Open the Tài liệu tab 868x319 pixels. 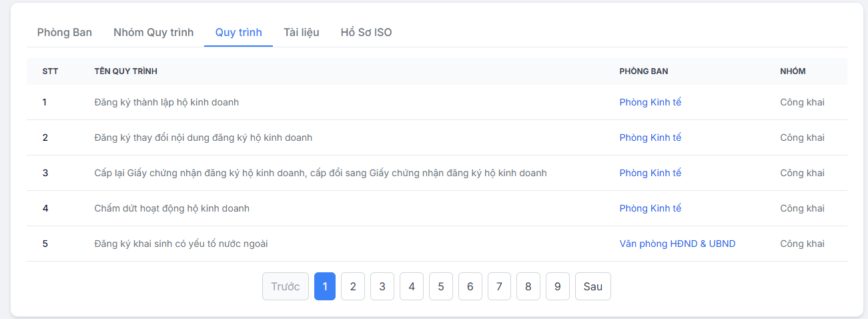301,32
